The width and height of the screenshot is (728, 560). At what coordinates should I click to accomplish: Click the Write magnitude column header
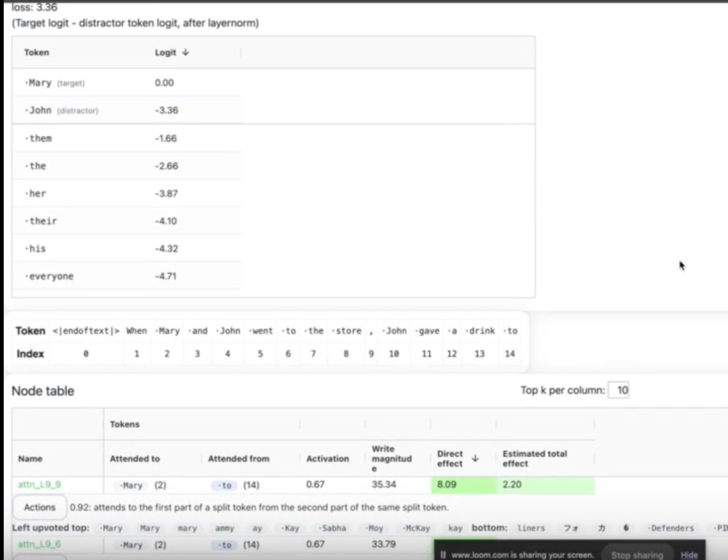click(391, 458)
